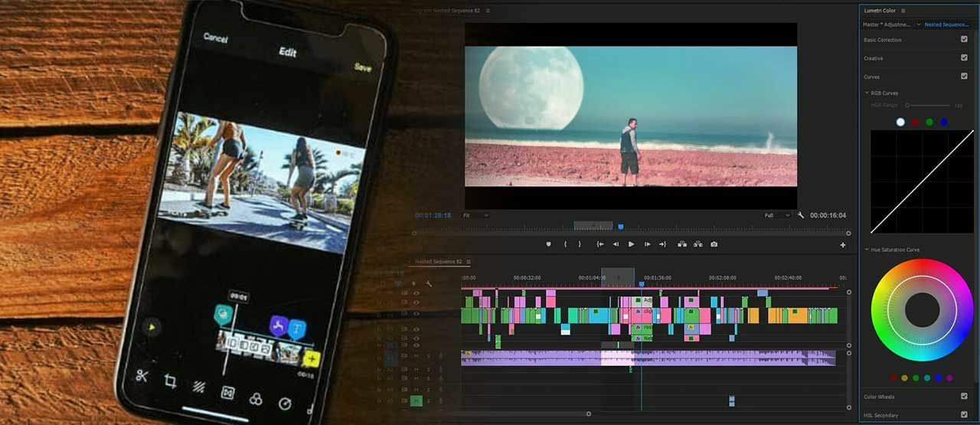The width and height of the screenshot is (980, 425).
Task: Open the monitor settings wrench icon
Action: [801, 215]
